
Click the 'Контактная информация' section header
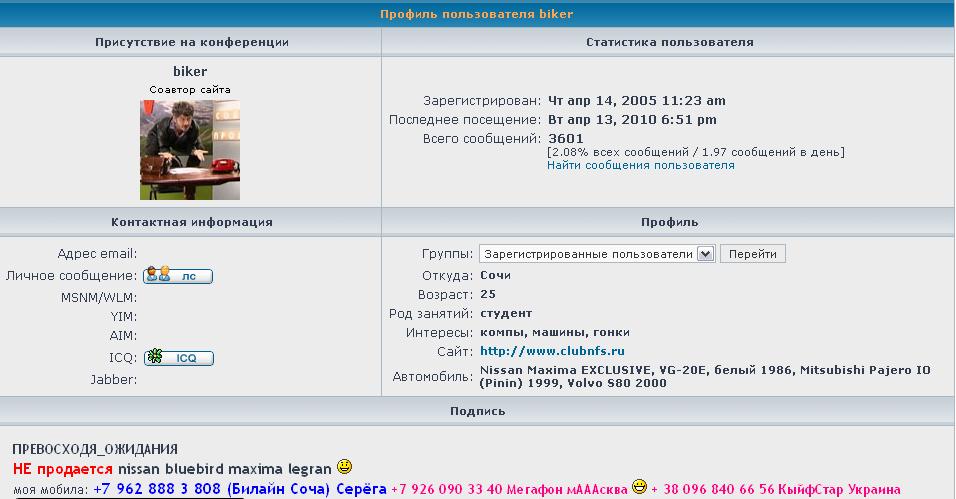(192, 222)
